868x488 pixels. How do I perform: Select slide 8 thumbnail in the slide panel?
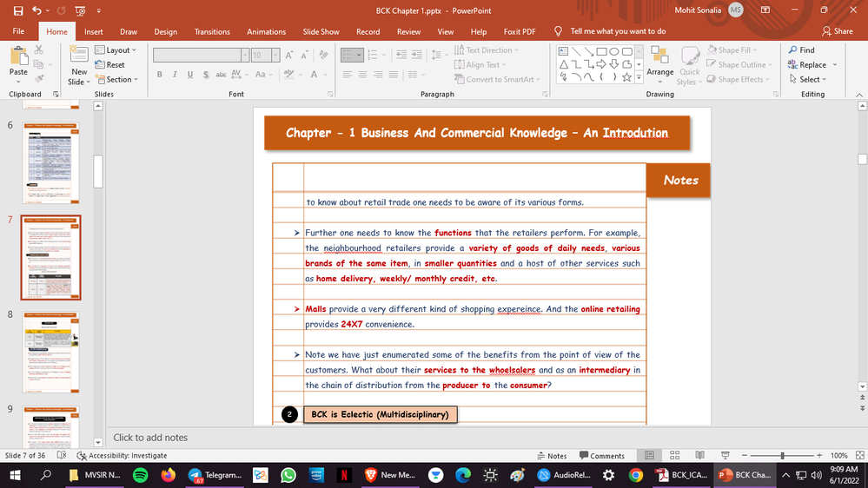(x=50, y=352)
